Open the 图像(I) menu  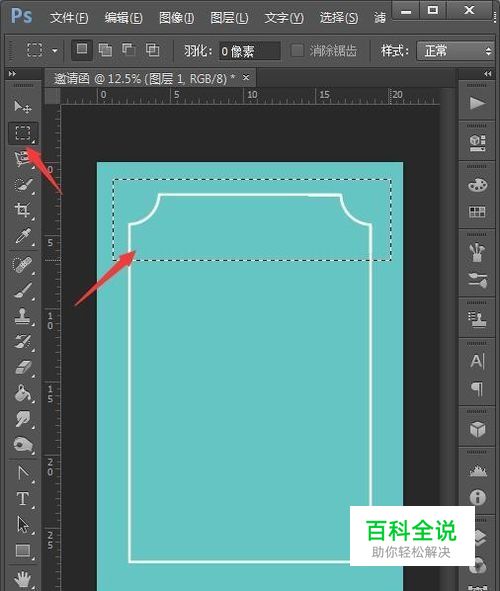[176, 18]
